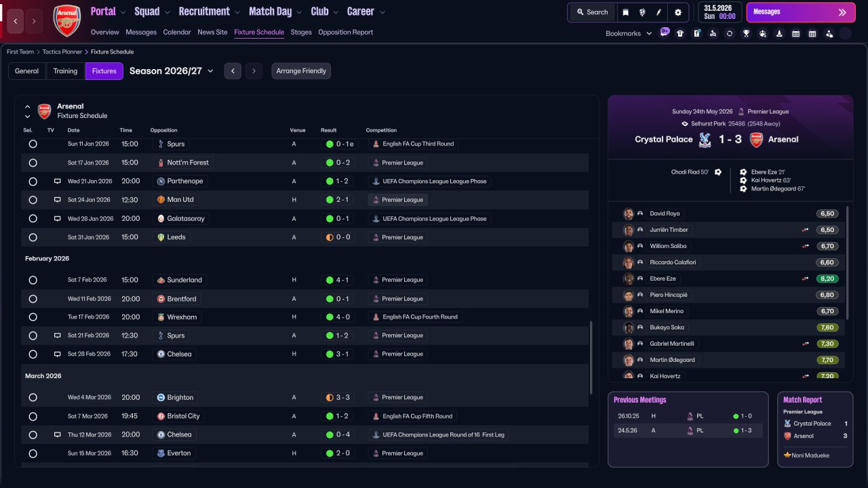Open the Club dropdown menu

pos(324,12)
